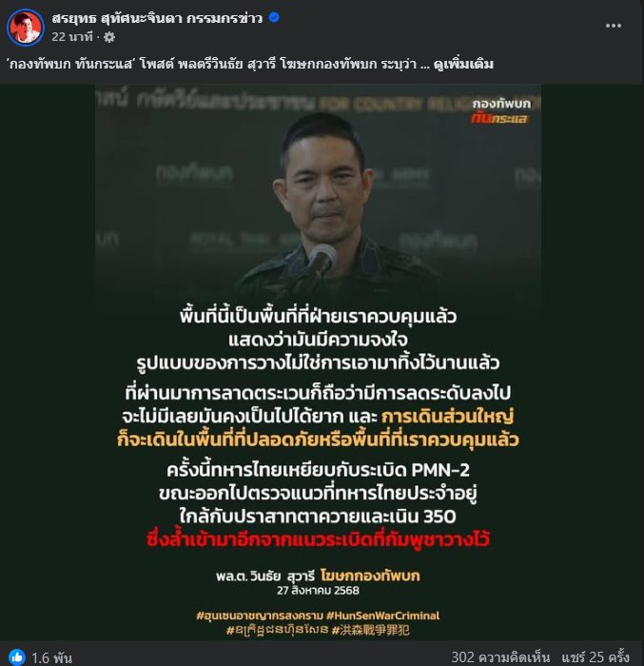This screenshot has height=666, width=644.
Task: Click the กองทัพบก ทันกระแส logo on image
Action: pyautogui.click(x=501, y=111)
